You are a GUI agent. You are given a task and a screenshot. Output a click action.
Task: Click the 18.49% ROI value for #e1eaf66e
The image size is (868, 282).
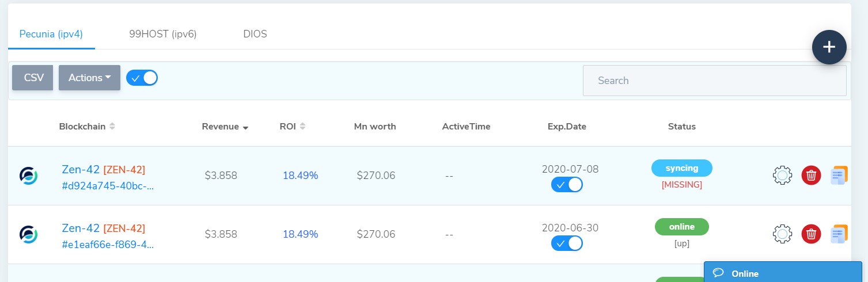[300, 234]
